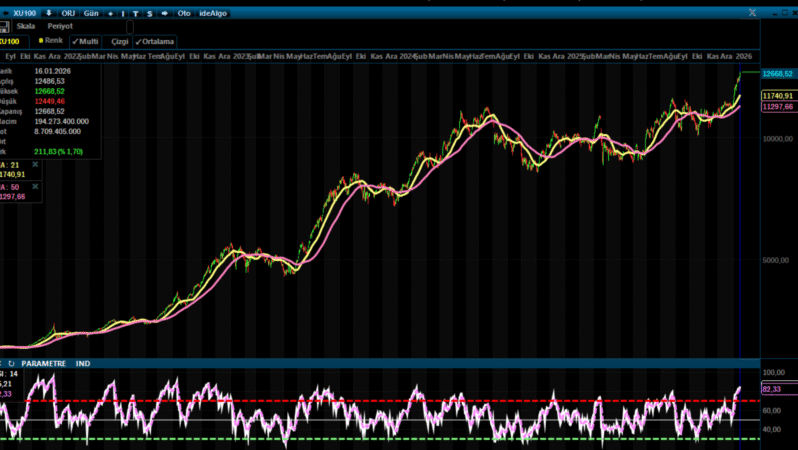This screenshot has width=798, height=450.
Task: Click the ORJ button in toolbar
Action: tap(68, 13)
